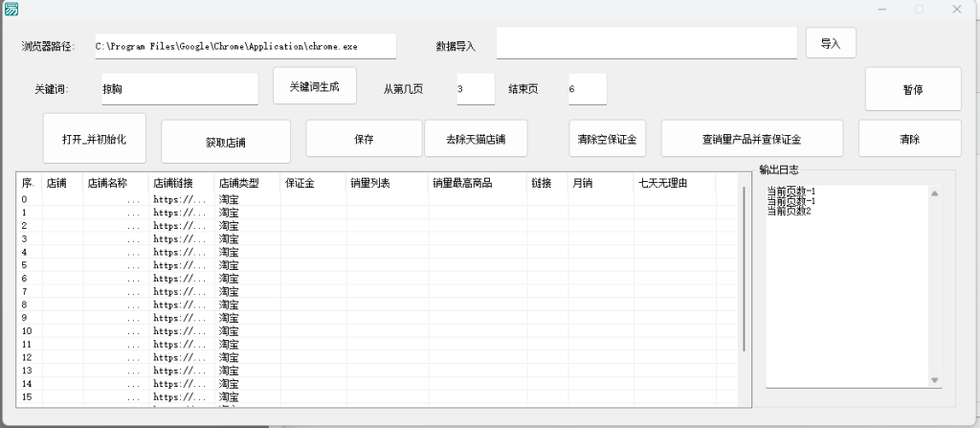The height and width of the screenshot is (428, 980).
Task: Select the 结束页 end page field
Action: click(587, 89)
